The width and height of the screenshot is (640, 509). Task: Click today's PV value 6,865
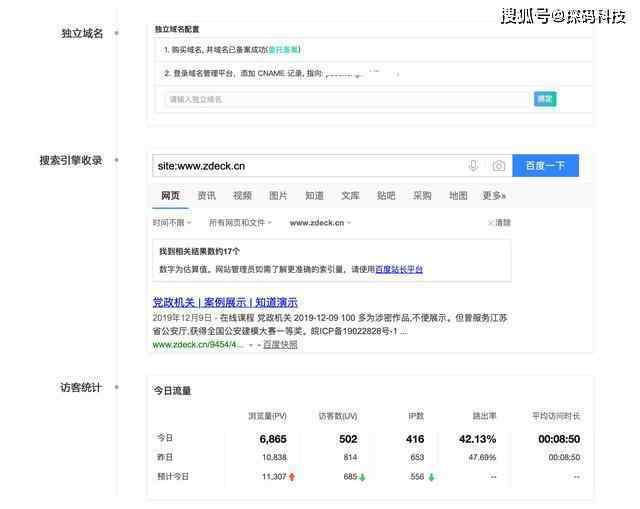(x=273, y=439)
